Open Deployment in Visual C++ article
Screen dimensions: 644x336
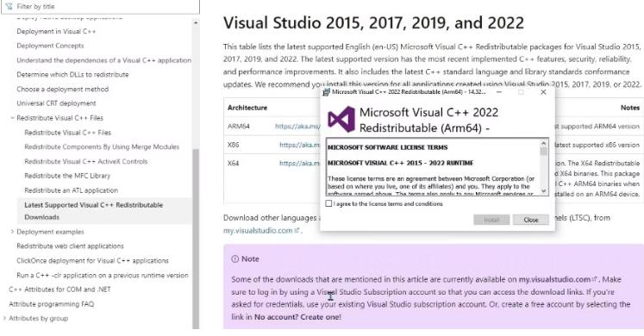tap(56, 31)
